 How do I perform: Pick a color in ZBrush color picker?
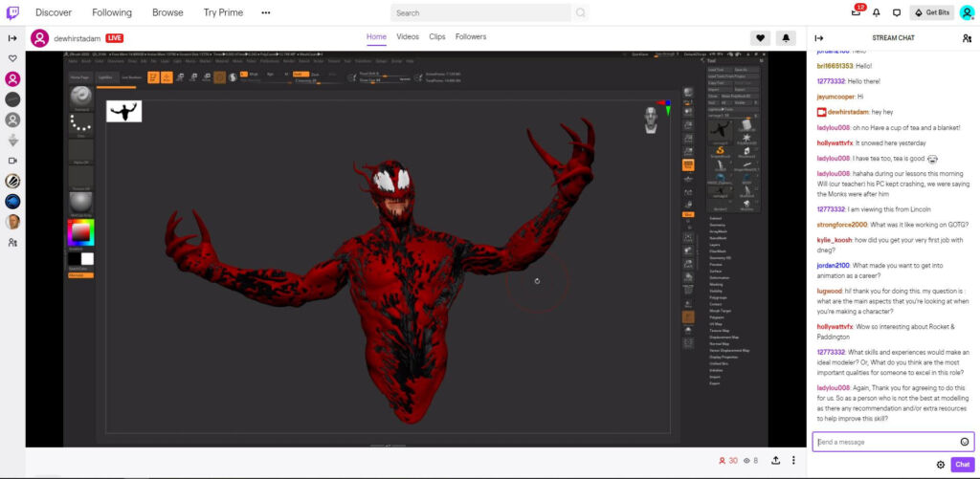[80, 232]
